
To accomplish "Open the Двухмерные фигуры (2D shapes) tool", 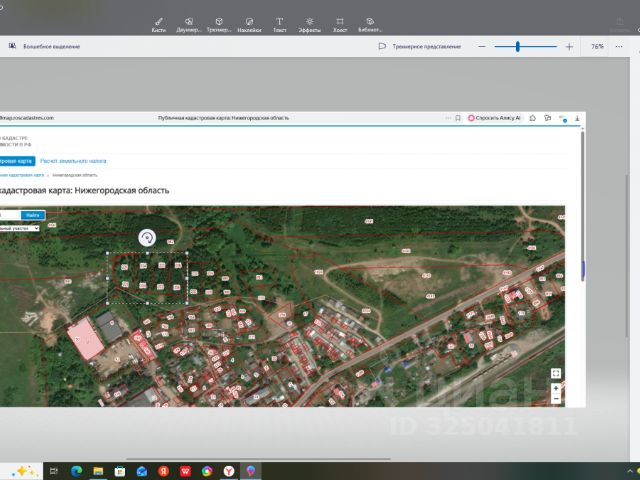I will [188, 23].
